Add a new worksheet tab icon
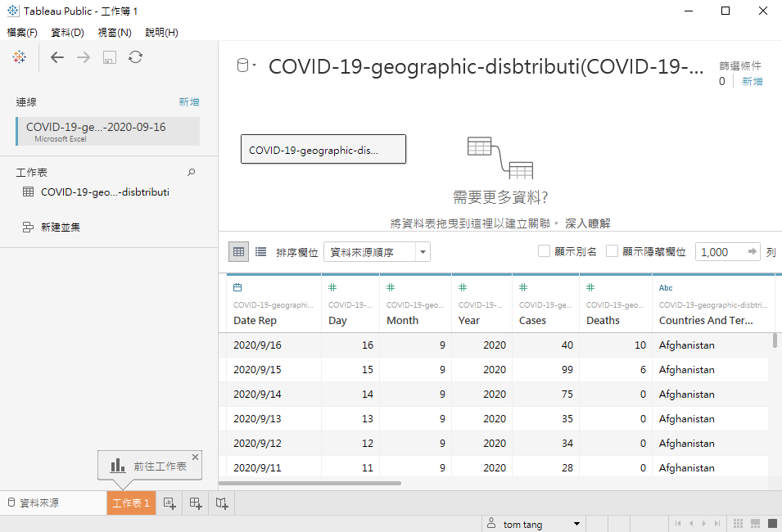The width and height of the screenshot is (782, 532). click(170, 503)
